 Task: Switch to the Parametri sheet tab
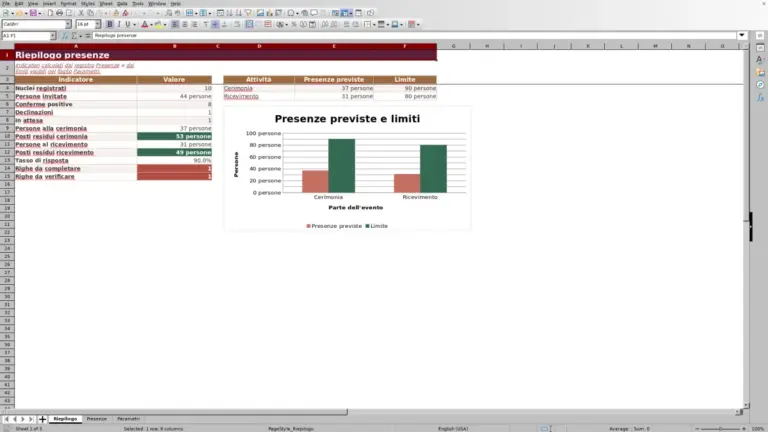pos(128,419)
